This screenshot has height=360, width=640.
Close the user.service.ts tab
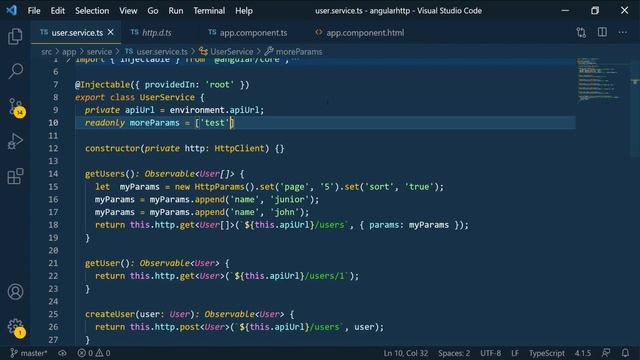point(111,32)
